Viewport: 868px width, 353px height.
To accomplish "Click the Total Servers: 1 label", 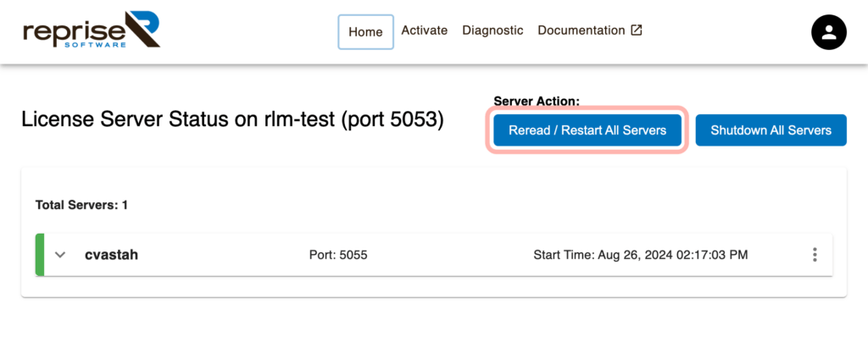I will tap(81, 205).
